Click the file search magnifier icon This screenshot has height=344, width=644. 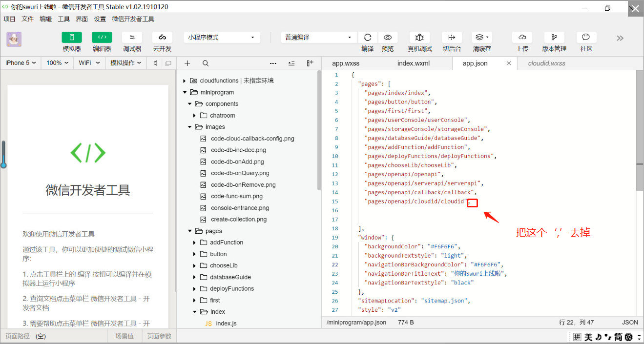[206, 63]
